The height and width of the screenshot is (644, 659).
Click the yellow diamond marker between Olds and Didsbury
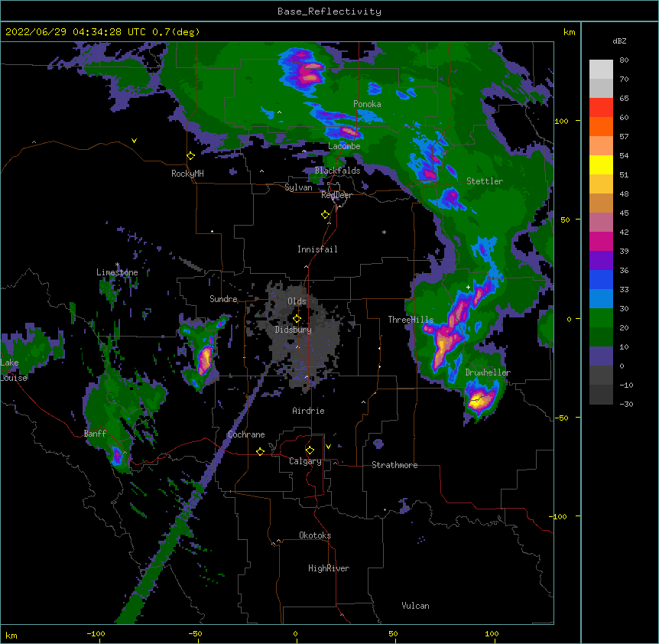pyautogui.click(x=297, y=319)
